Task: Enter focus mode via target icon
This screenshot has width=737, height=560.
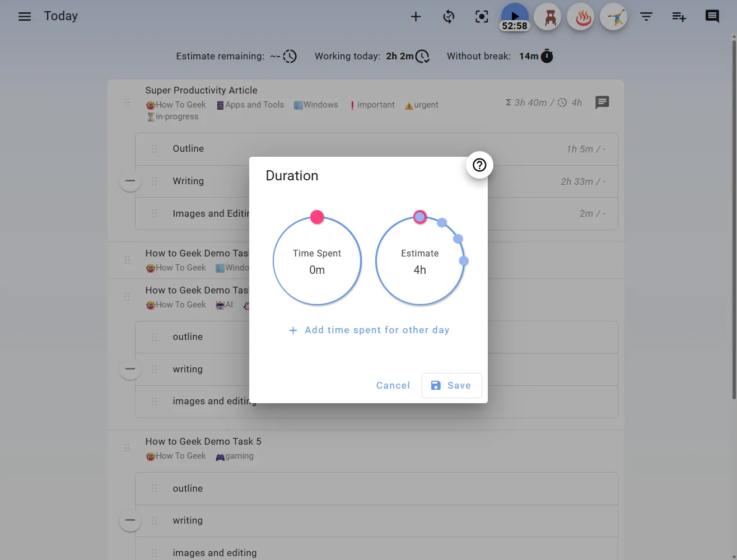Action: (482, 17)
